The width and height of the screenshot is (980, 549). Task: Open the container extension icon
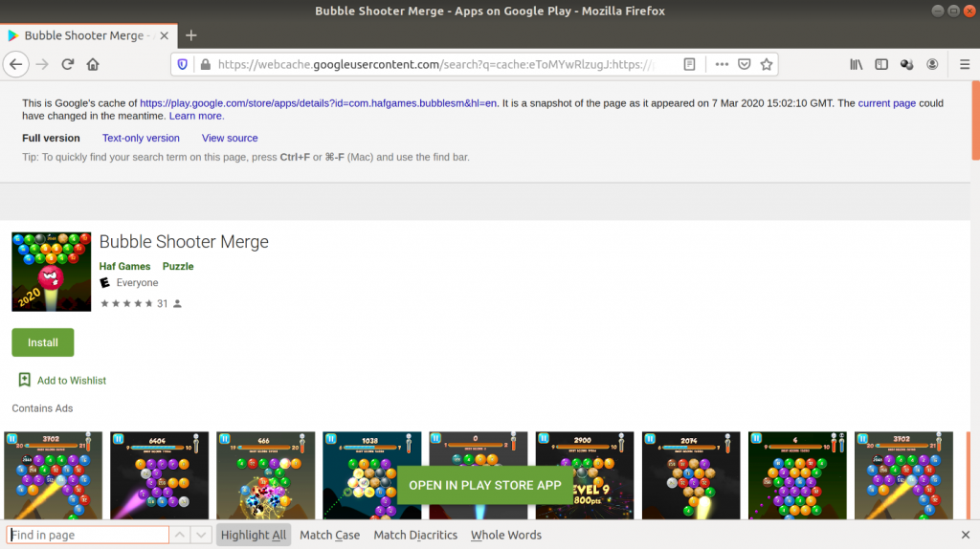coord(907,64)
